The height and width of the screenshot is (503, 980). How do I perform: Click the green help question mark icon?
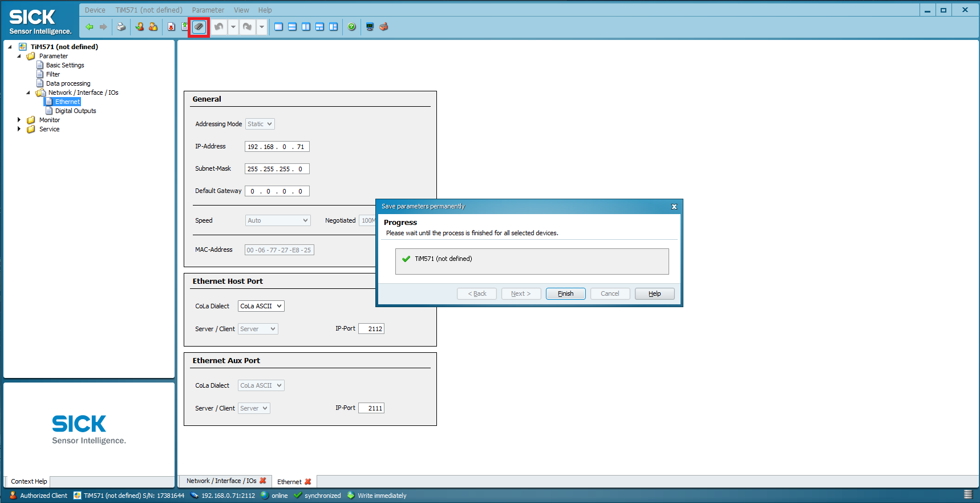click(352, 27)
